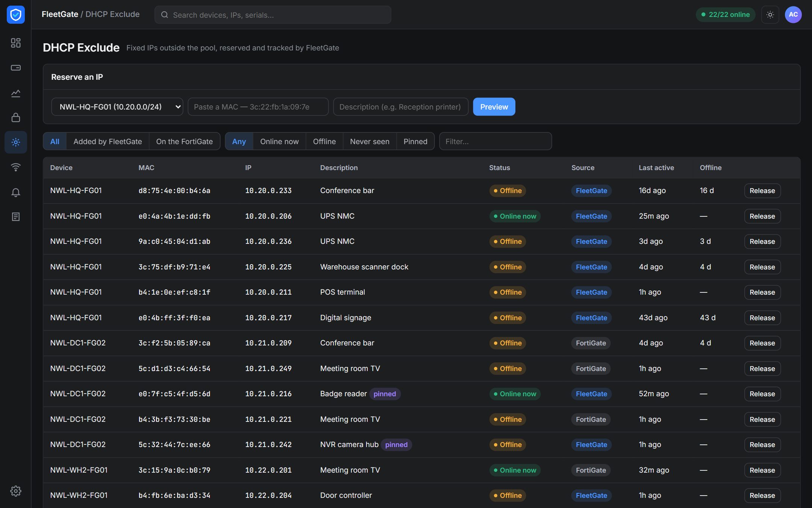Select the All source filter tab
This screenshot has height=508, width=812.
[x=55, y=141]
